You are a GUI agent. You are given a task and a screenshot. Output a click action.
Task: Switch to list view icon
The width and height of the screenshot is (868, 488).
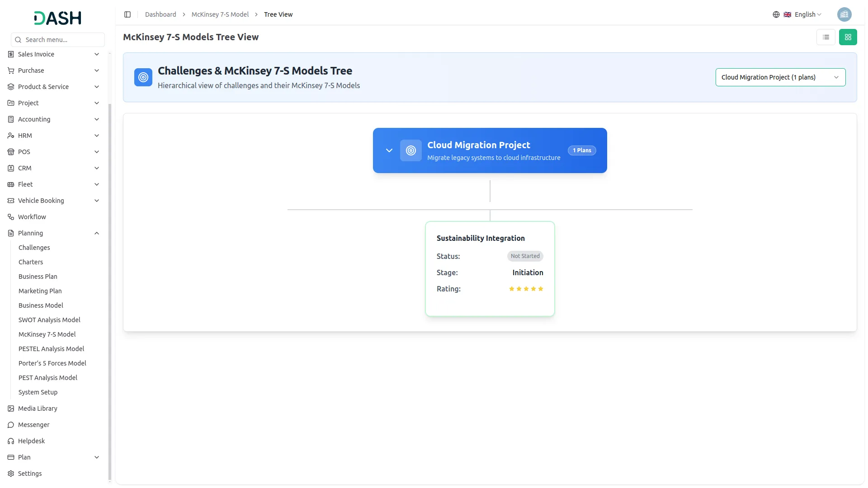pyautogui.click(x=826, y=37)
